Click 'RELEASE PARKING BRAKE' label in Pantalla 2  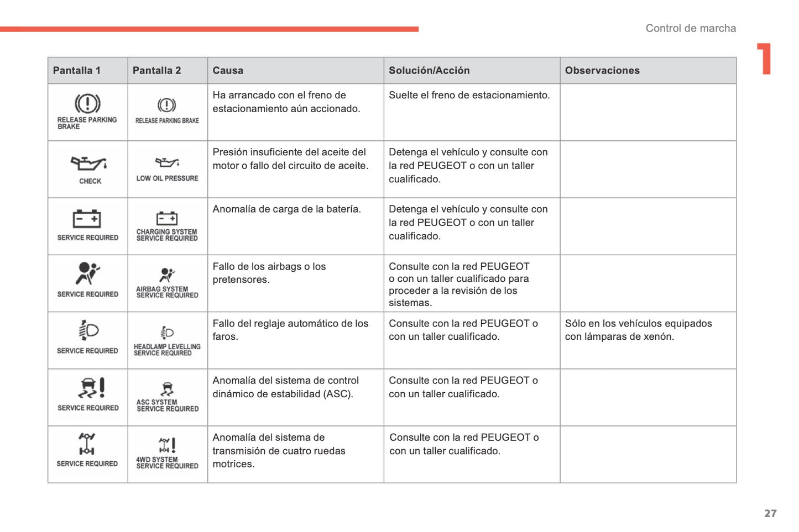tap(167, 121)
